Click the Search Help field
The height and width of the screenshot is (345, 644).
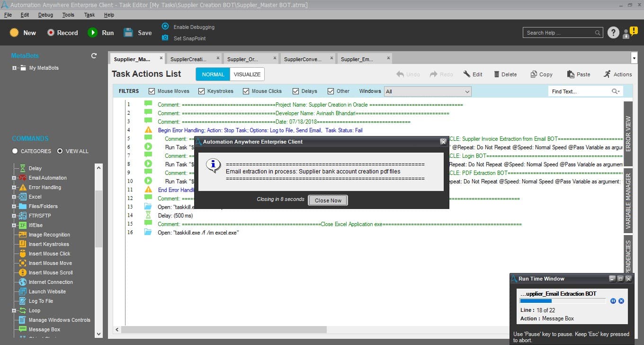click(x=563, y=33)
